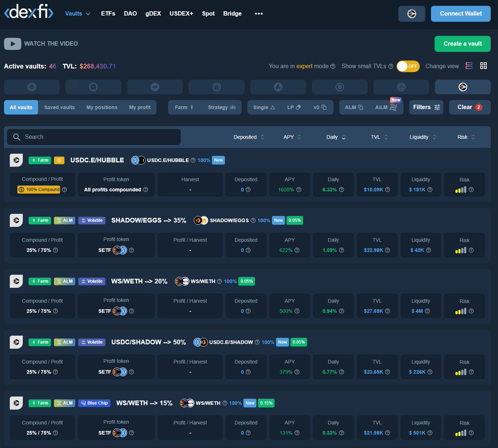Select the Sonic chain filter button
Viewport: 498px width, 448px height.
463,87
